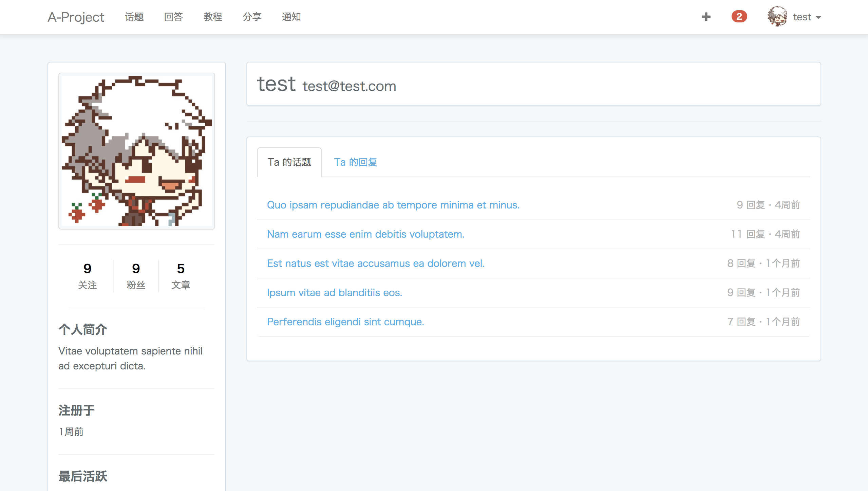Open notifications via the red badge icon
The height and width of the screenshot is (491, 868).
(739, 16)
